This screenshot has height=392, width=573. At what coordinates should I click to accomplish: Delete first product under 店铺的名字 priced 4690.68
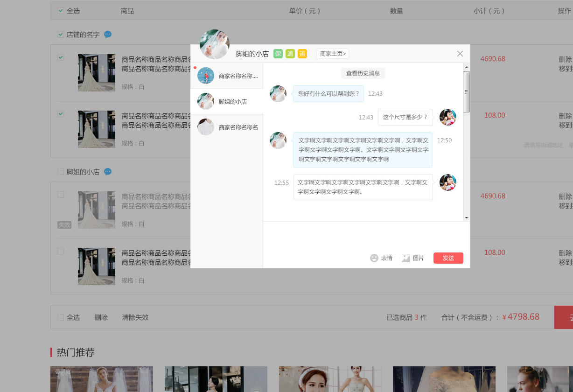[566, 59]
